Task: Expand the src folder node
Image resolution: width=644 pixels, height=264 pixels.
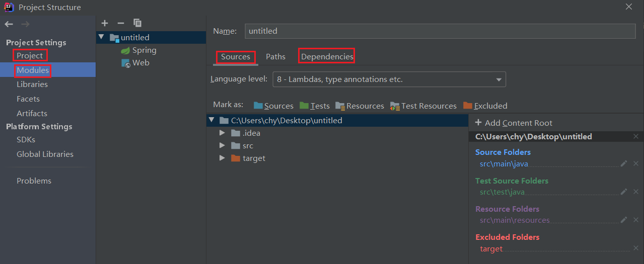Action: coord(222,145)
